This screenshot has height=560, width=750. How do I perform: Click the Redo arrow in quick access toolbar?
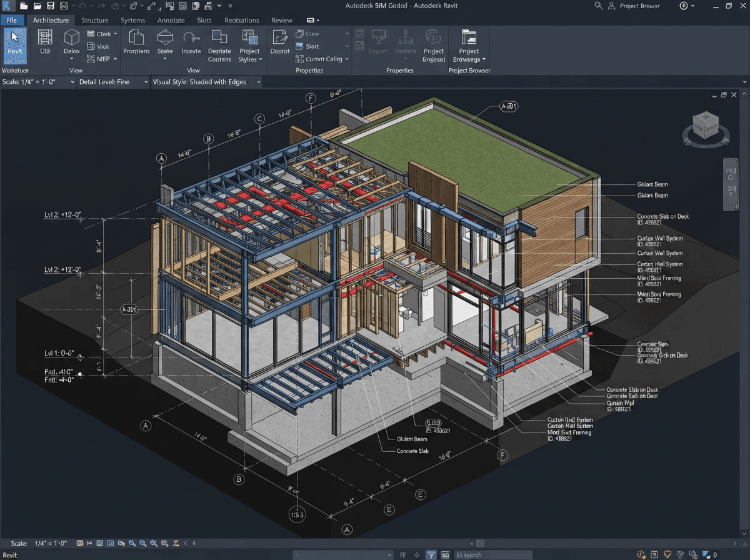click(x=101, y=6)
